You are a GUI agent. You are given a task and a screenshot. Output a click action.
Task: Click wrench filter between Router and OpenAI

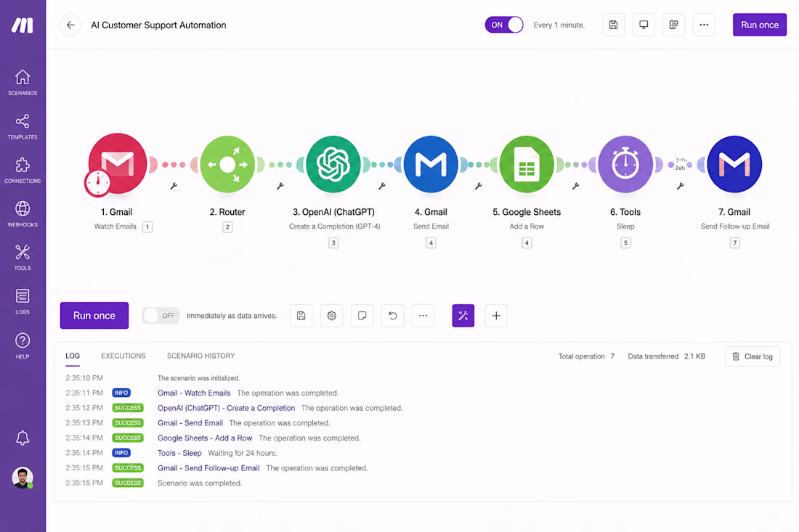point(280,187)
